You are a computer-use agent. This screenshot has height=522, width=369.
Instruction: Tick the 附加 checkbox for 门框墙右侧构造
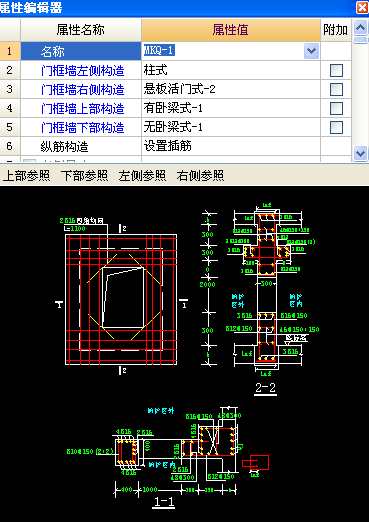tap(336, 89)
